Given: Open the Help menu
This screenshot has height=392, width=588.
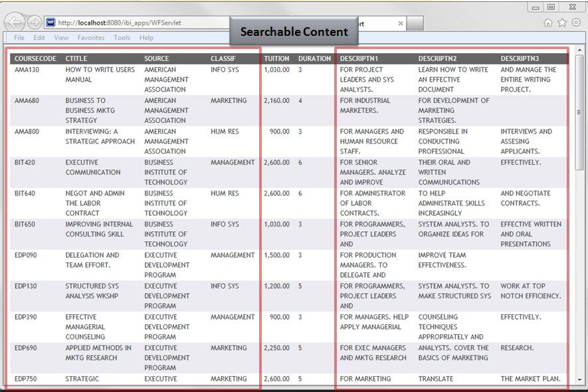Looking at the screenshot, I should click(x=146, y=38).
